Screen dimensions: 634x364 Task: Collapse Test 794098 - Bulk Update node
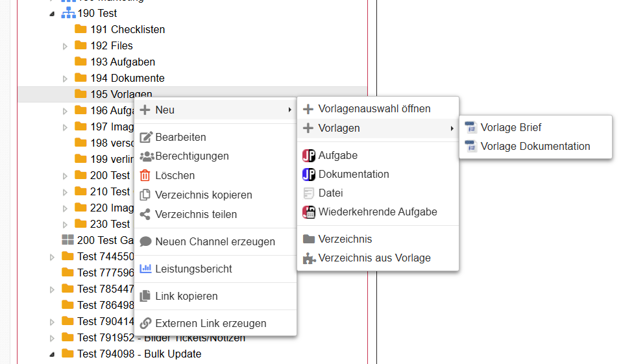[52, 354]
